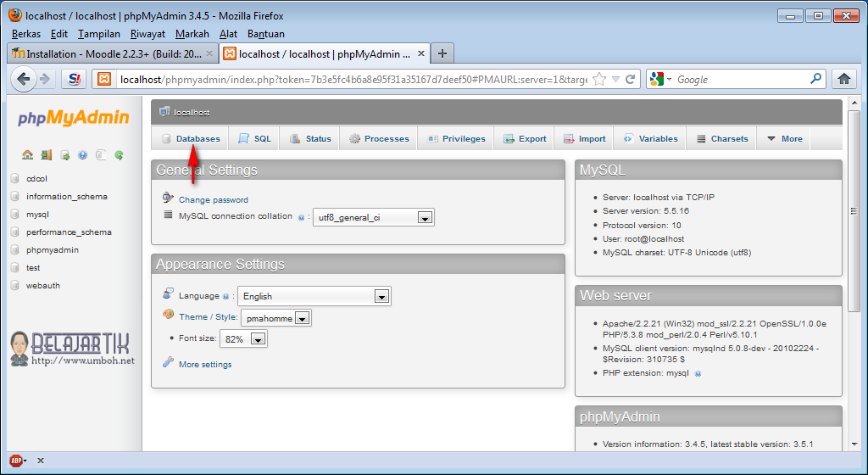The image size is (868, 475).
Task: Click the Adblock Plus ABP icon
Action: point(16,460)
